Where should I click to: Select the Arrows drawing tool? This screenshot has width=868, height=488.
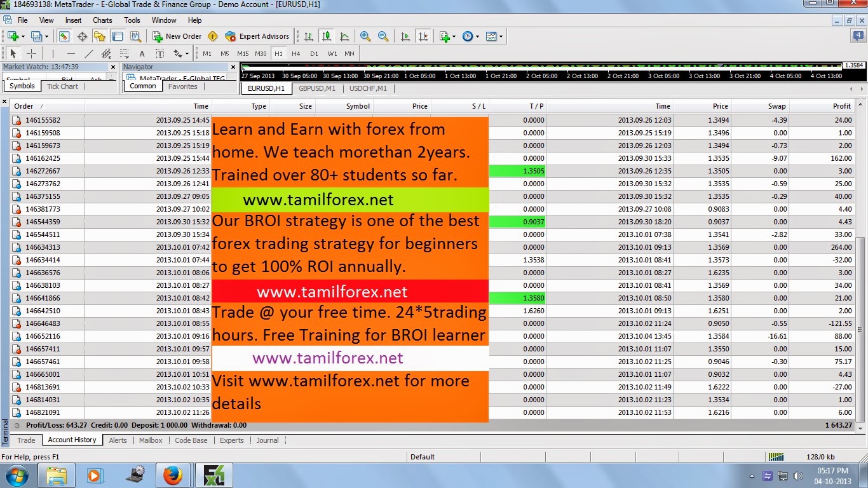(x=177, y=54)
